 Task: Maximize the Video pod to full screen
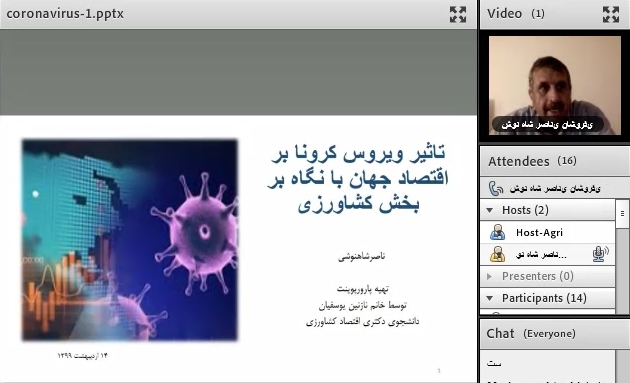pyautogui.click(x=611, y=14)
